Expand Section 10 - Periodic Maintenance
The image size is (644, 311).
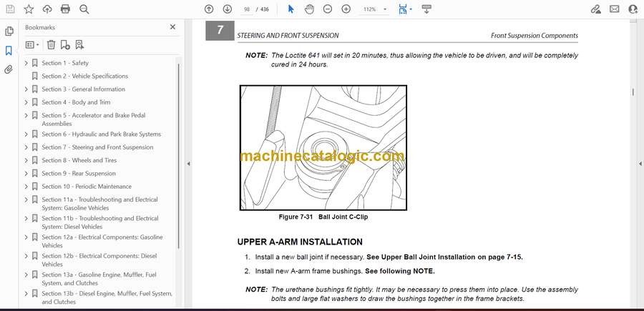pos(26,187)
